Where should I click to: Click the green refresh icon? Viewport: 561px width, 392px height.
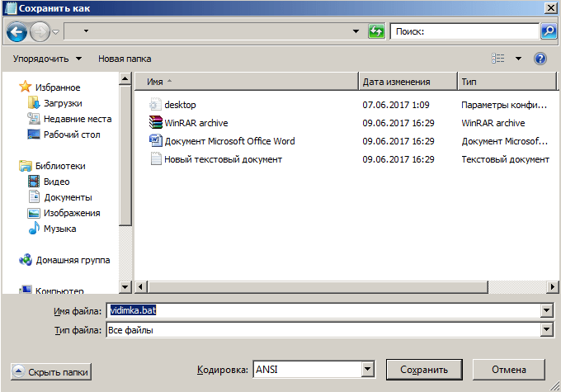point(376,31)
